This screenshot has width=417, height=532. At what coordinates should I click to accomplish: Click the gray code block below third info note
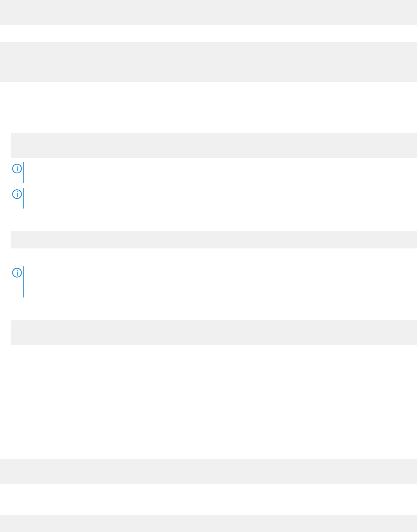214,333
